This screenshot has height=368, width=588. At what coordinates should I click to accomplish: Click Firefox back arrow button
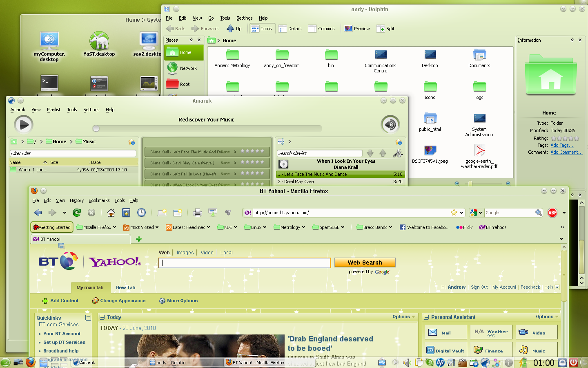click(38, 213)
